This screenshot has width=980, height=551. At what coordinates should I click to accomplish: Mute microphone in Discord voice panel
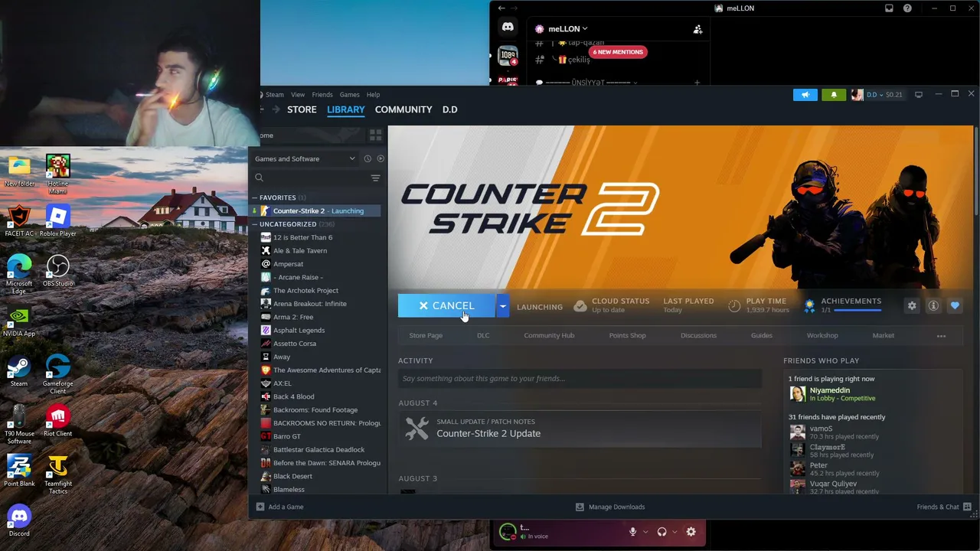point(632,532)
